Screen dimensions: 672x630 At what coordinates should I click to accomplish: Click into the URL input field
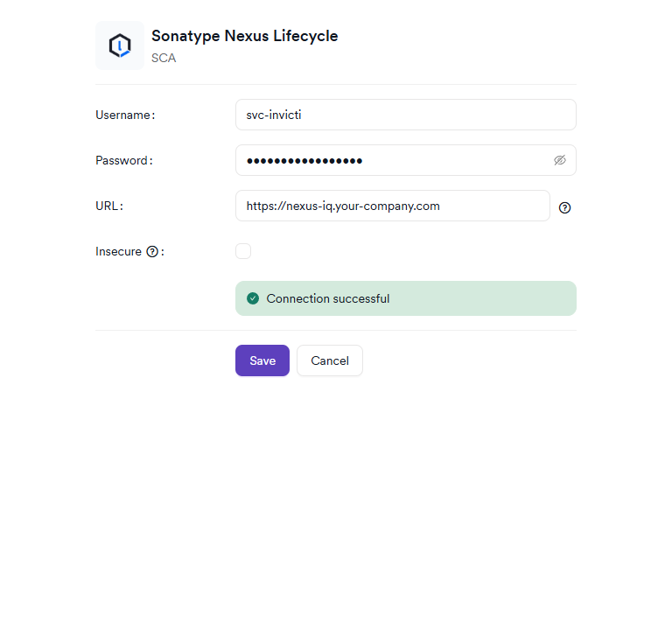(393, 206)
